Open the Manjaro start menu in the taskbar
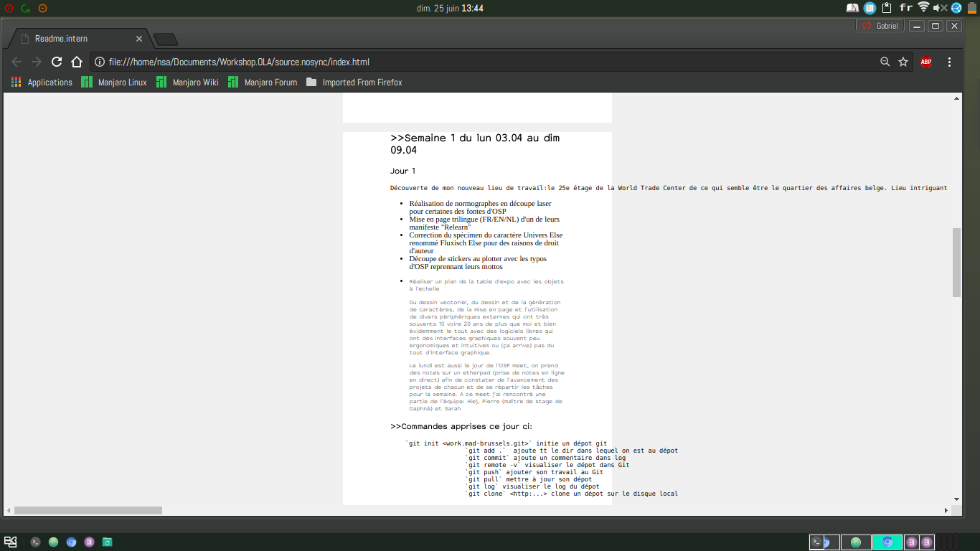 tap(11, 542)
